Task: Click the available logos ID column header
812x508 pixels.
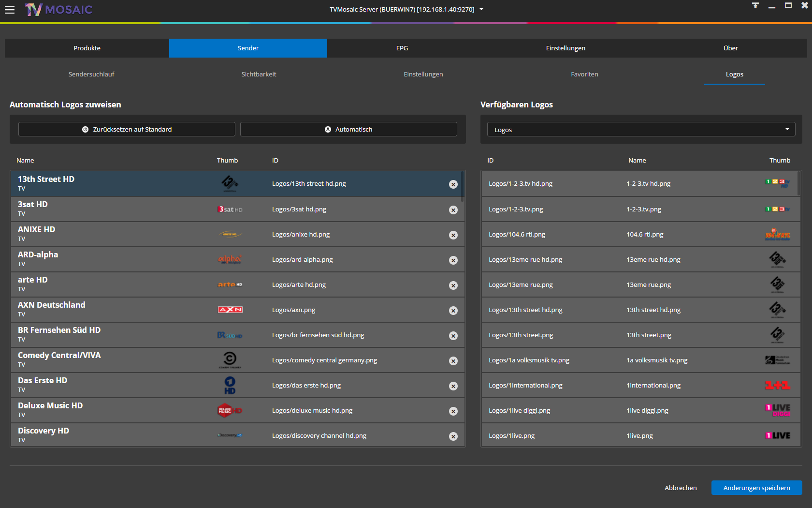Action: [x=491, y=160]
